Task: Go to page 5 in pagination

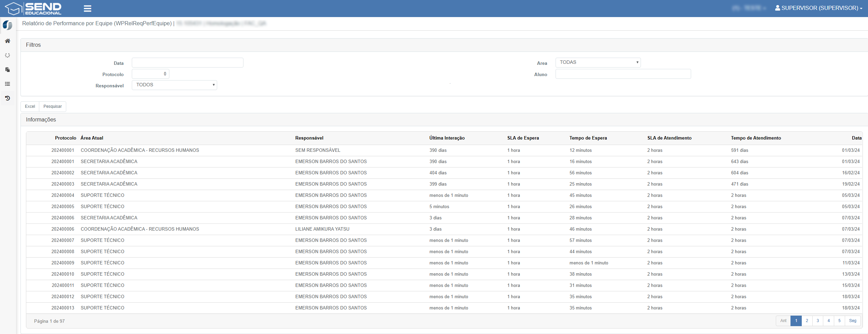Action: coord(839,321)
